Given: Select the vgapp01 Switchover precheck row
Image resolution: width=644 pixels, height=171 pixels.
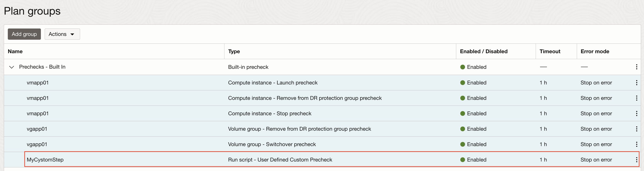Looking at the screenshot, I should 37,144.
